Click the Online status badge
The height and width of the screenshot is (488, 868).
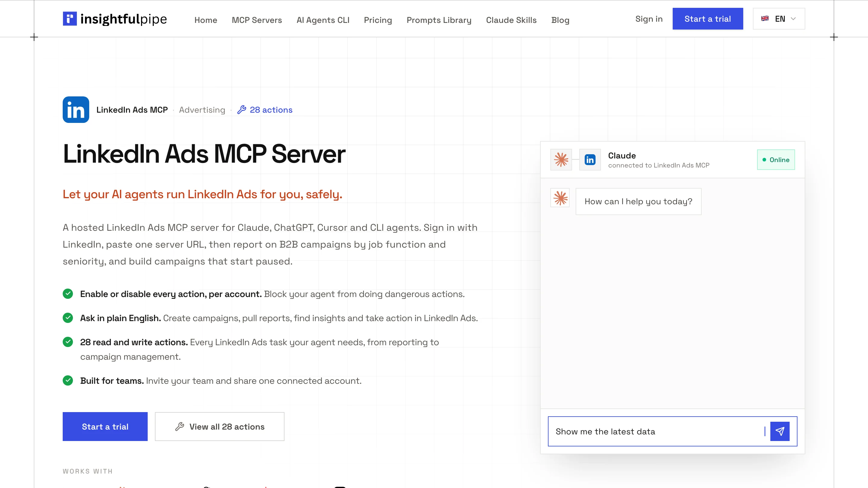776,160
